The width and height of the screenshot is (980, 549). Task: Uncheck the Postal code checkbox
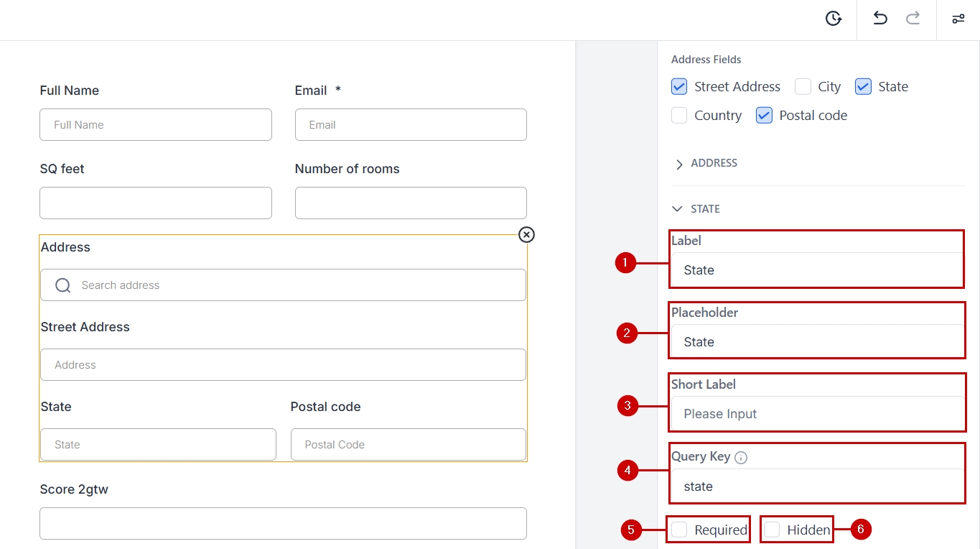point(764,116)
